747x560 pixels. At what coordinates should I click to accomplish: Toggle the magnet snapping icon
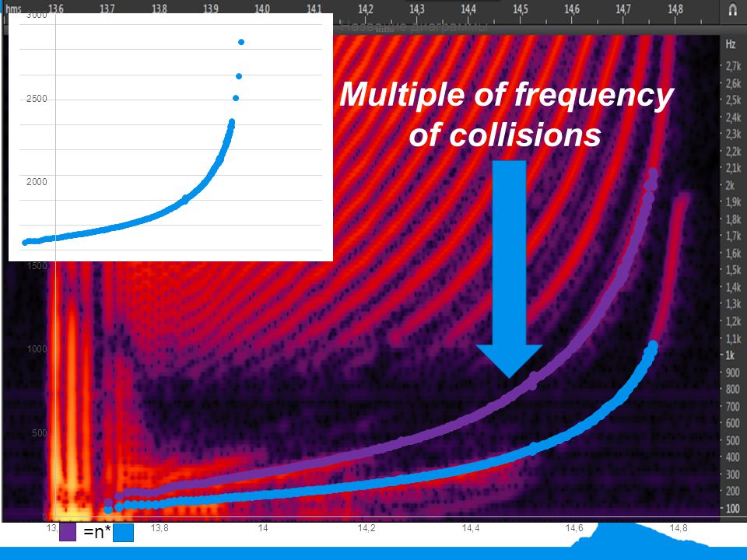coord(733,9)
